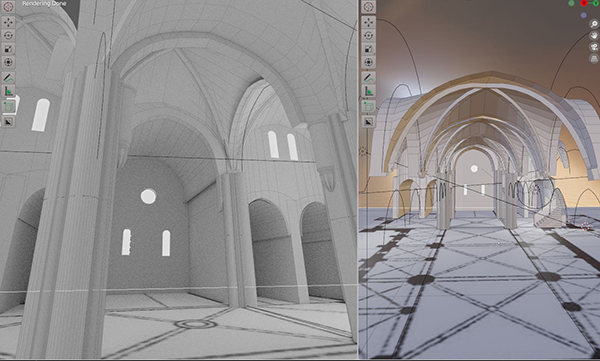The width and height of the screenshot is (600, 361).
Task: Select the Scale tool in the colored nave viewport
Action: pyautogui.click(x=368, y=49)
